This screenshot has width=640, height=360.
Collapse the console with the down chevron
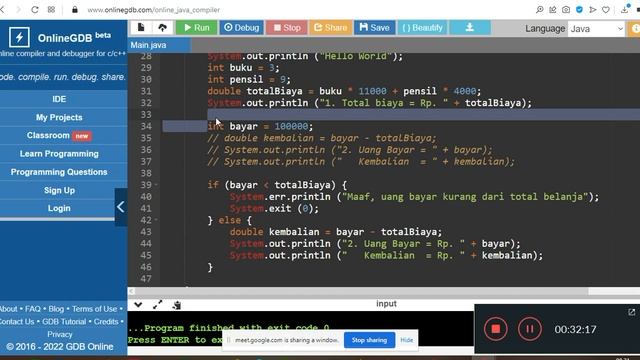click(x=138, y=305)
